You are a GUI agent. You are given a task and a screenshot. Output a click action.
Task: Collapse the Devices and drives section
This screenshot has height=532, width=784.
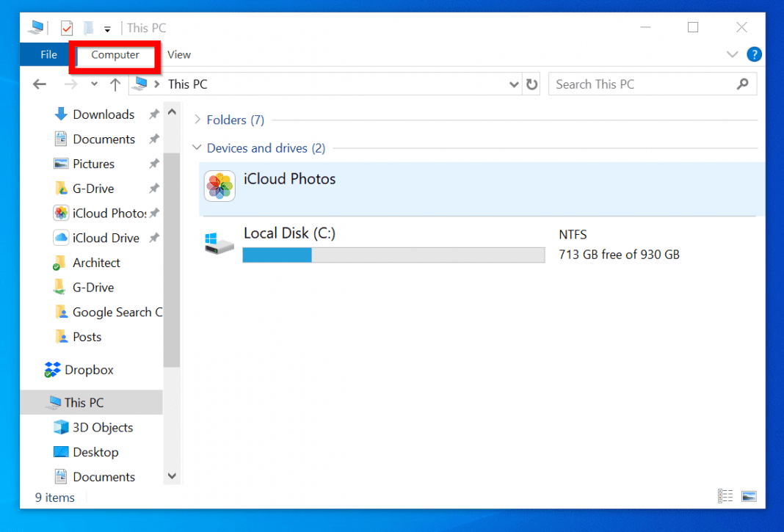(197, 147)
